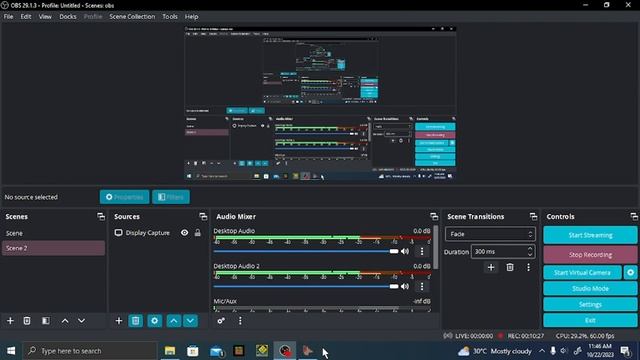Increase transition Duration with up arrow
The width and height of the screenshot is (640, 360).
(x=530, y=249)
